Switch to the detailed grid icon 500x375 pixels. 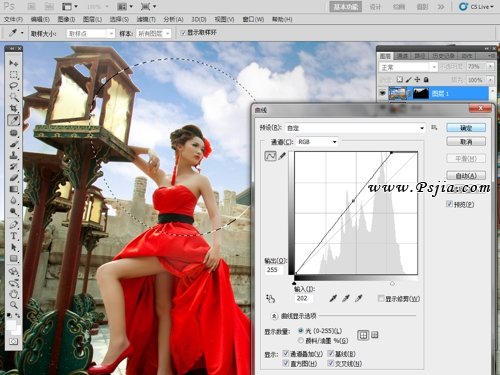[375, 335]
